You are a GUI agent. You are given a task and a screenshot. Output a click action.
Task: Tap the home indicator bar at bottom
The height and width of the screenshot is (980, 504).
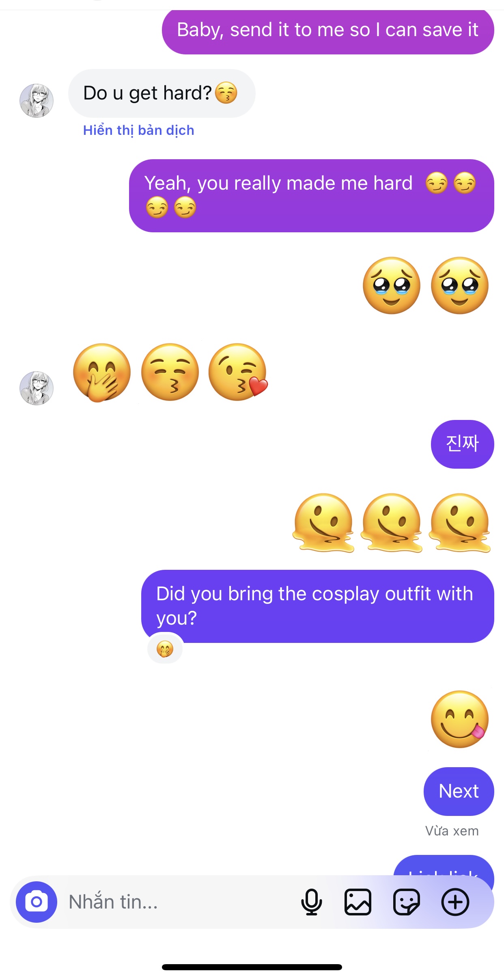click(x=252, y=967)
